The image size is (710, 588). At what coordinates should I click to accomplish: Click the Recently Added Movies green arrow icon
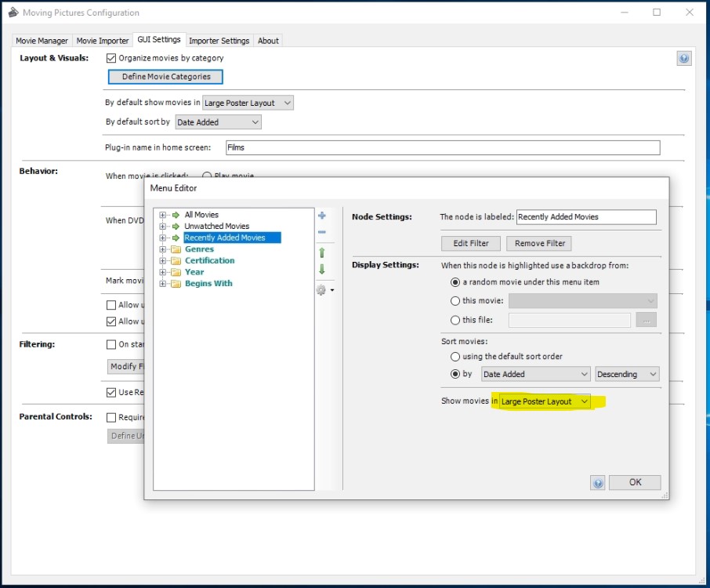click(x=176, y=238)
